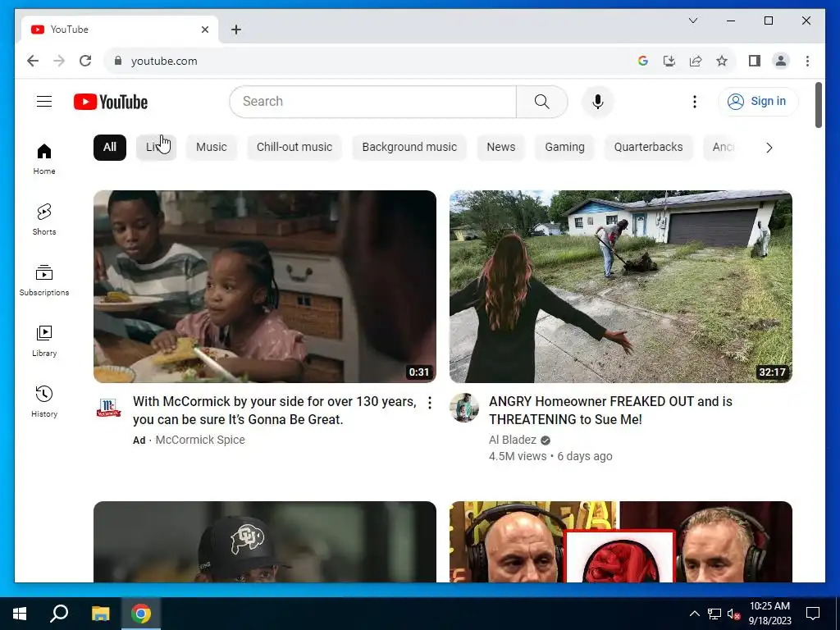The height and width of the screenshot is (630, 840).
Task: Click the Google icon in address bar
Action: 643,61
